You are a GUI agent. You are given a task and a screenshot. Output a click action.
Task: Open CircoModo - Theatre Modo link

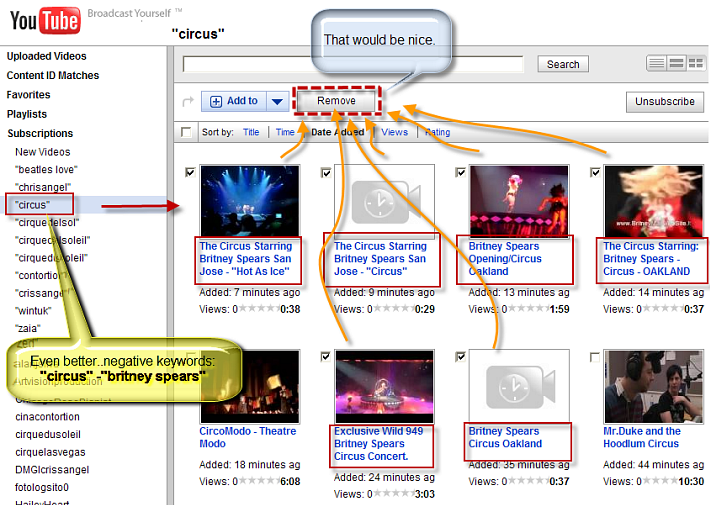tap(248, 438)
